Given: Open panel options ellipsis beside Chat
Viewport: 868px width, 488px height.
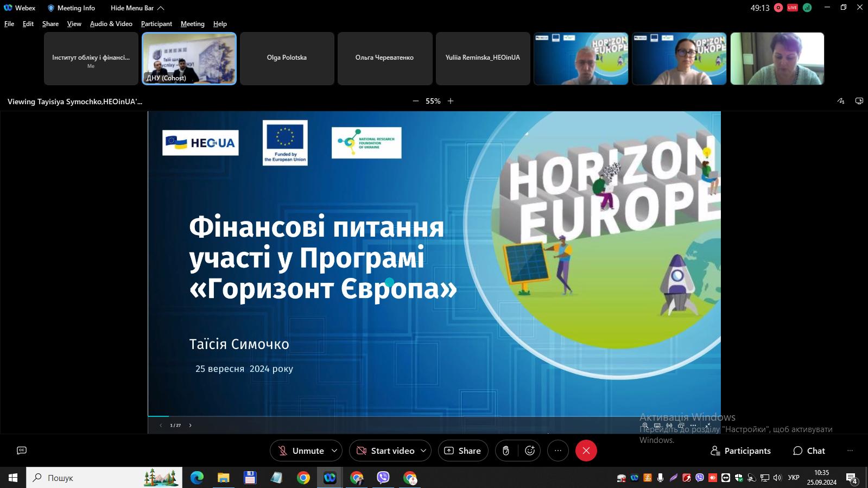Looking at the screenshot, I should 850,451.
